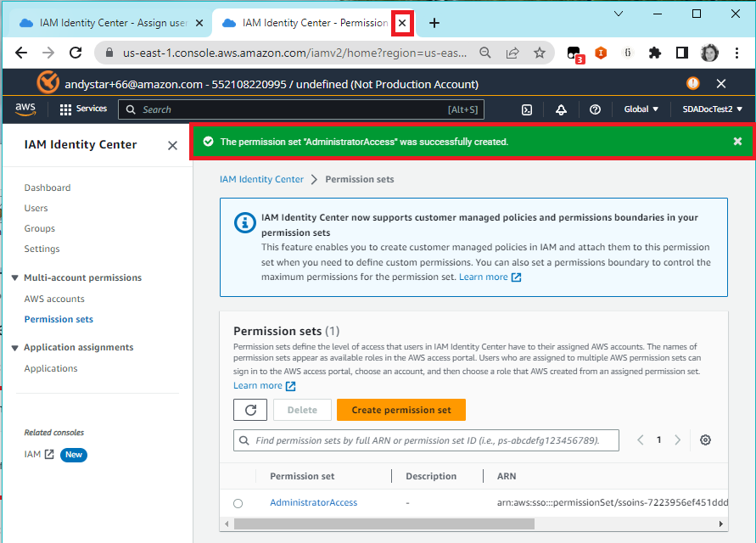
Task: Click the curly braces extension icon
Action: (628, 53)
